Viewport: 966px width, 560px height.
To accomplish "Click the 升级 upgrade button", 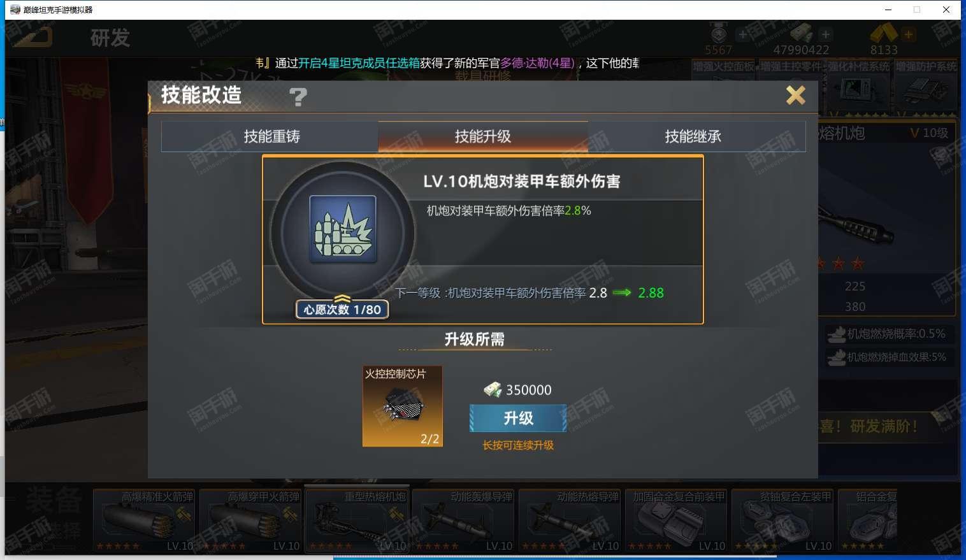I will (x=518, y=419).
